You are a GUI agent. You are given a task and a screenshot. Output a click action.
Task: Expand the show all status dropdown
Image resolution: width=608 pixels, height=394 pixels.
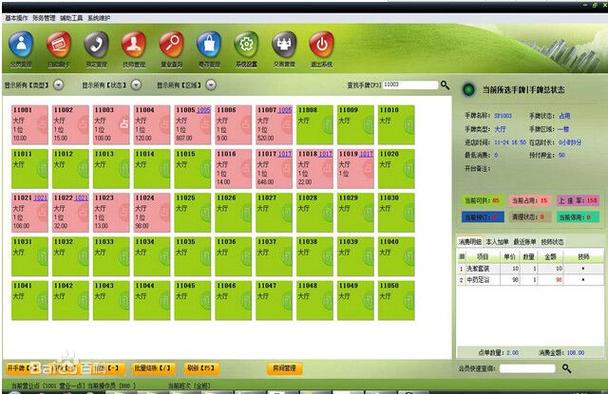point(136,85)
